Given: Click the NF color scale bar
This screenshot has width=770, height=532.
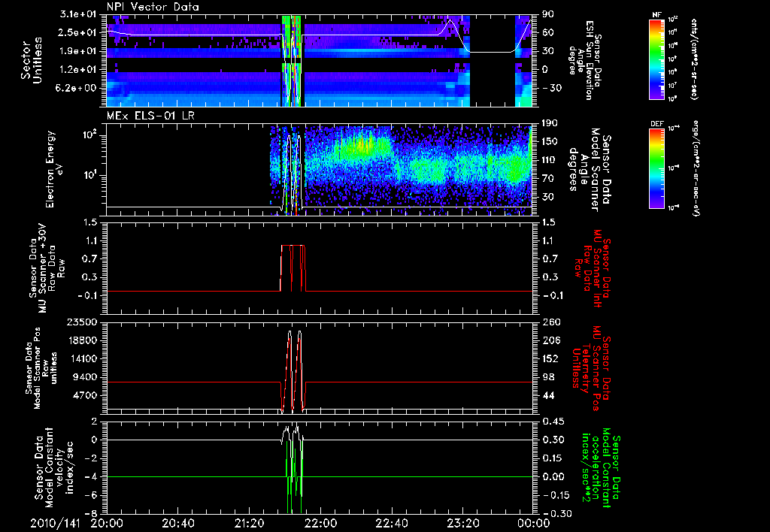Looking at the screenshot, I should tap(656, 59).
